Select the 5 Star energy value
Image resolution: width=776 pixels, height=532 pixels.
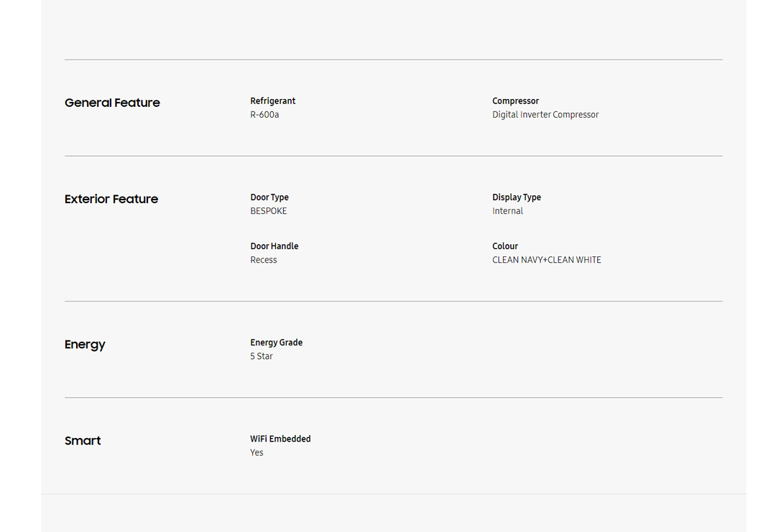[262, 356]
